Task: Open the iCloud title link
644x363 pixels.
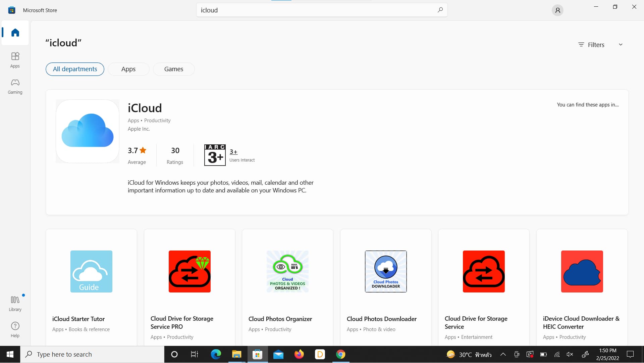Action: click(x=145, y=108)
